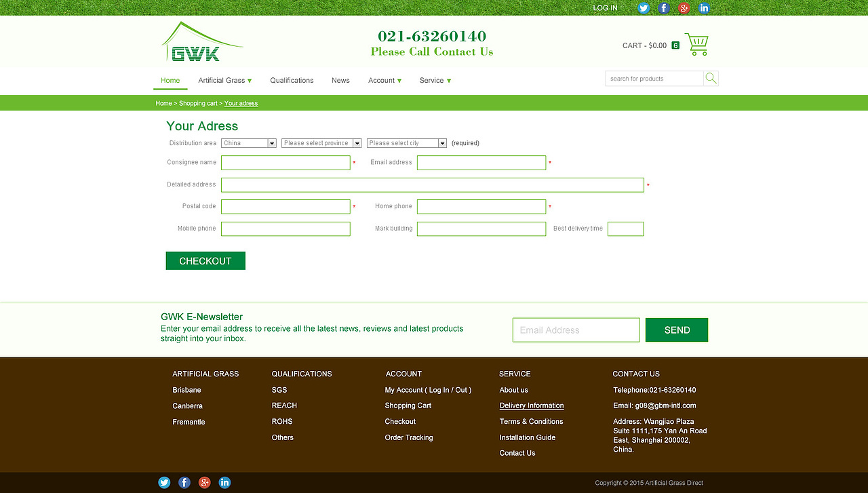Open the Qualifications nav item
This screenshot has width=868, height=493.
tap(292, 81)
